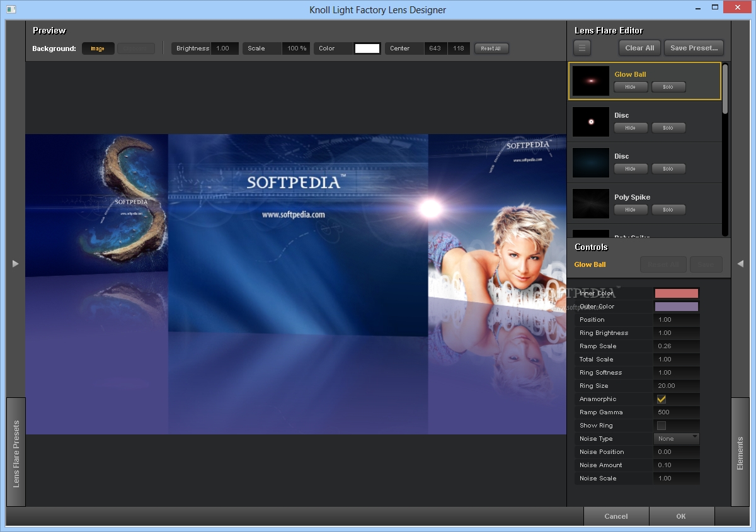The image size is (756, 532).
Task: Hide the dark blue Disc element
Action: [631, 169]
